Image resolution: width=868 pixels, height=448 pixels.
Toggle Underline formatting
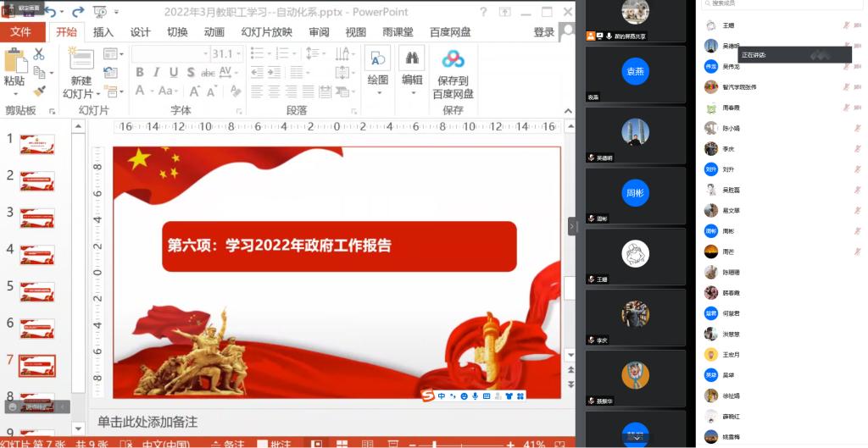point(174,73)
